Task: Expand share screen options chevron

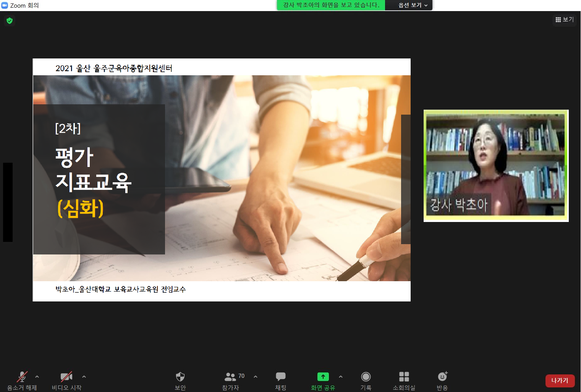Action: 341,377
